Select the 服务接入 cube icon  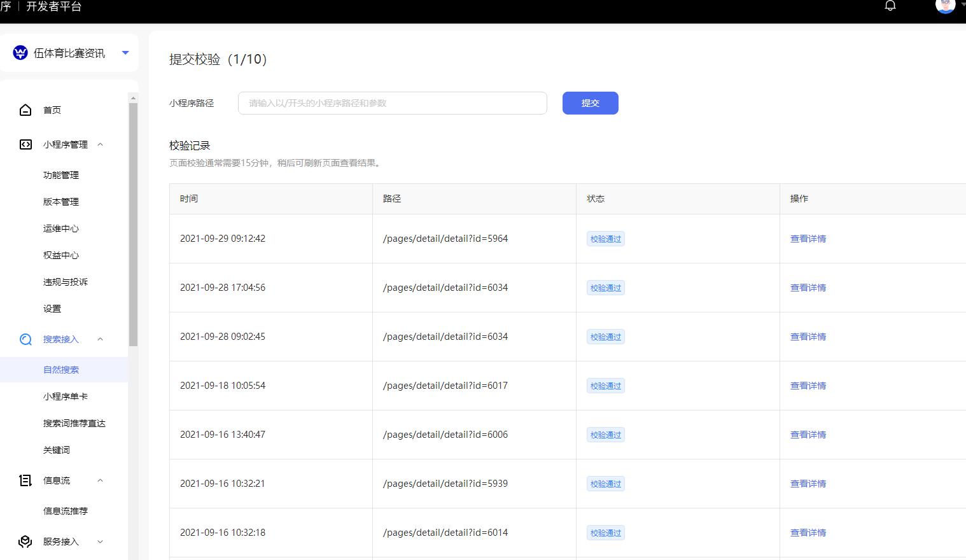point(25,542)
